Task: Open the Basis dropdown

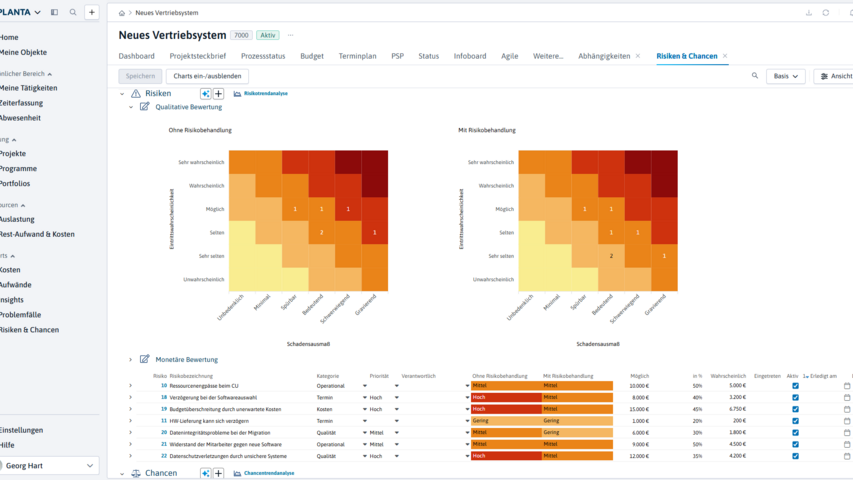Action: point(786,76)
